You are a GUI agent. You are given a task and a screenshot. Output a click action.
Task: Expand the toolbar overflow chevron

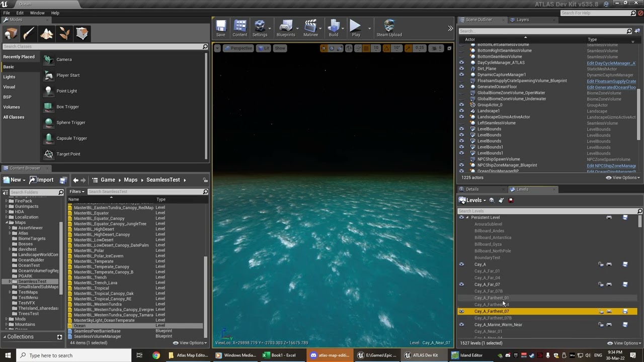click(450, 28)
